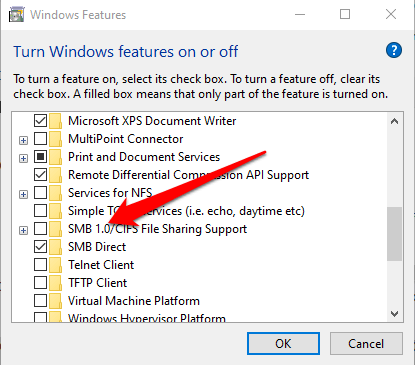Click the Print and Document Services folder icon
Screen dimensions: 415x365
point(55,157)
